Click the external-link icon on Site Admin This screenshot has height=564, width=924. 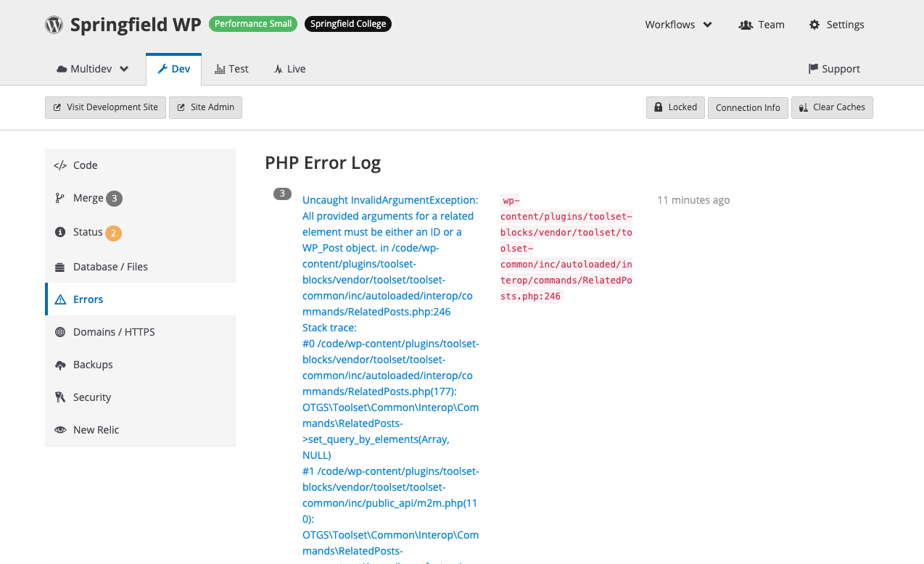click(181, 107)
